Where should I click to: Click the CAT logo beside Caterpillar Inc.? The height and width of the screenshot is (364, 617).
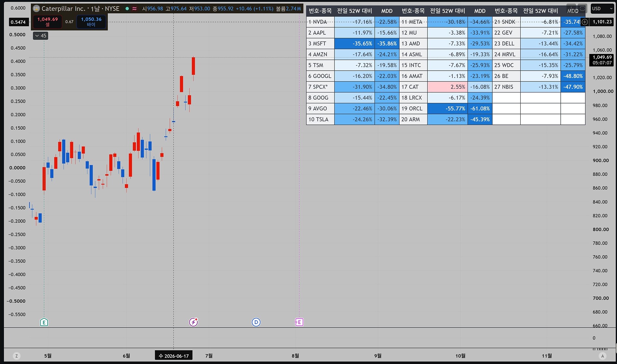(36, 9)
